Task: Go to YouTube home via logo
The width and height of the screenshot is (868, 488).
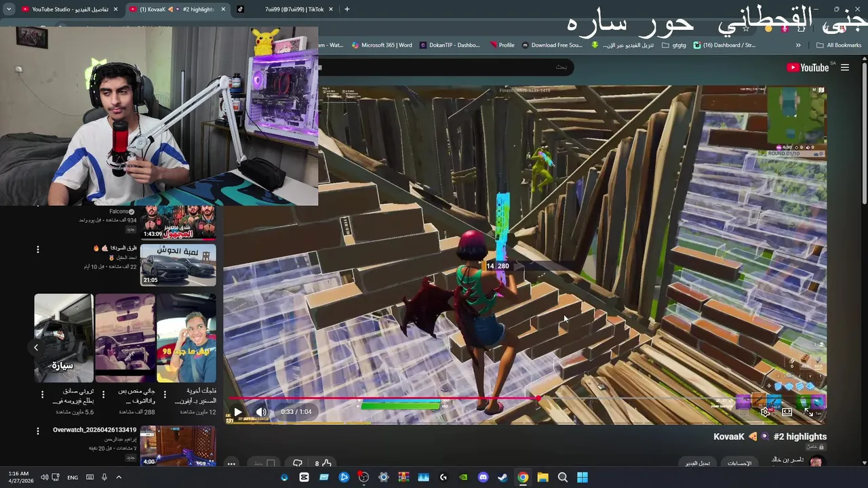Action: 808,67
